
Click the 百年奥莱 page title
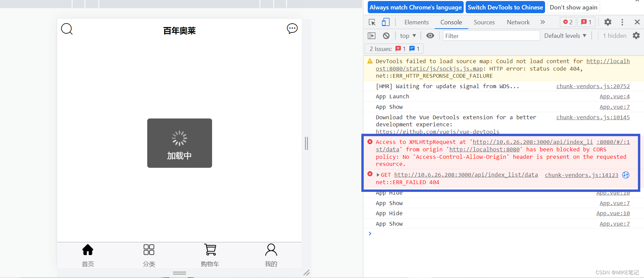[179, 31]
